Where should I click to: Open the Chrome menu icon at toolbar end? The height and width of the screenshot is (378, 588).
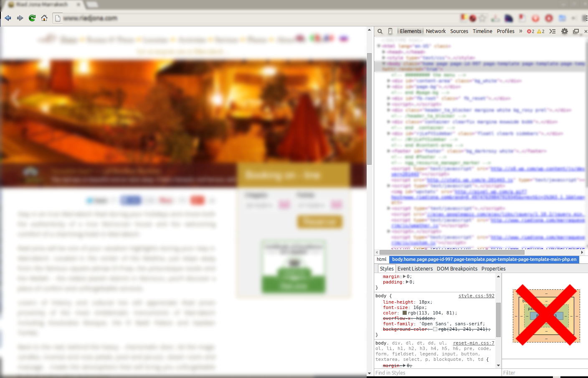[x=585, y=18]
